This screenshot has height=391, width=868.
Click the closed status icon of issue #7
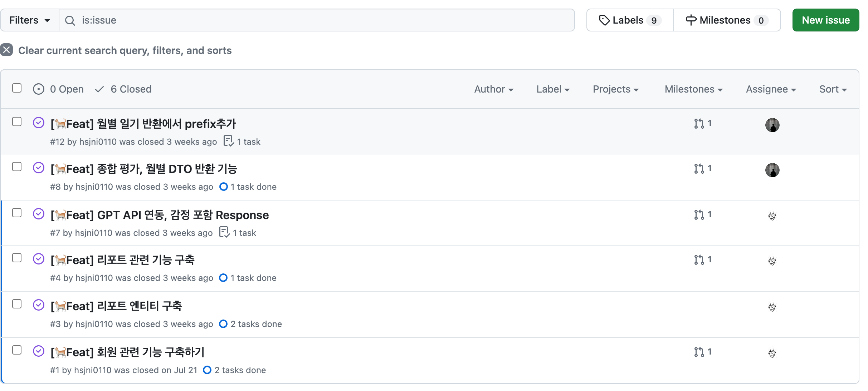click(39, 214)
